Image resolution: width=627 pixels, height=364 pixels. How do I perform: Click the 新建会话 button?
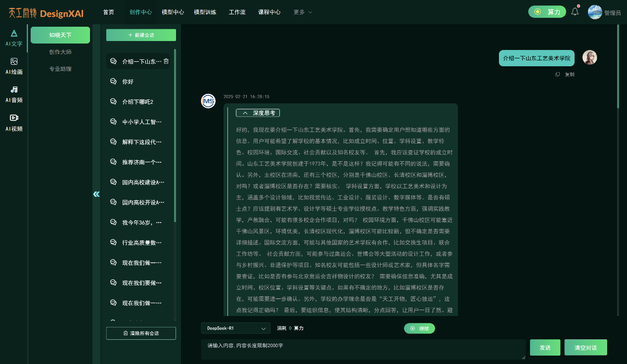pos(141,35)
